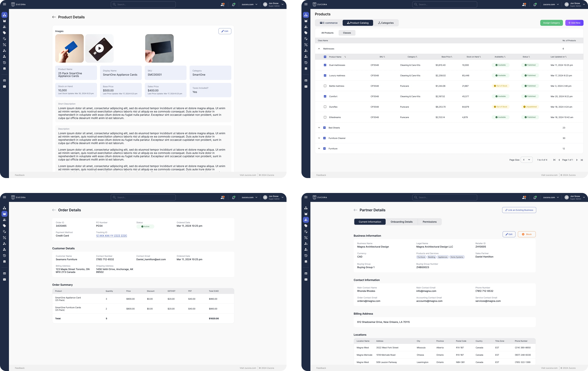
Task: Click back arrow beside Partner Details title
Action: (355, 210)
